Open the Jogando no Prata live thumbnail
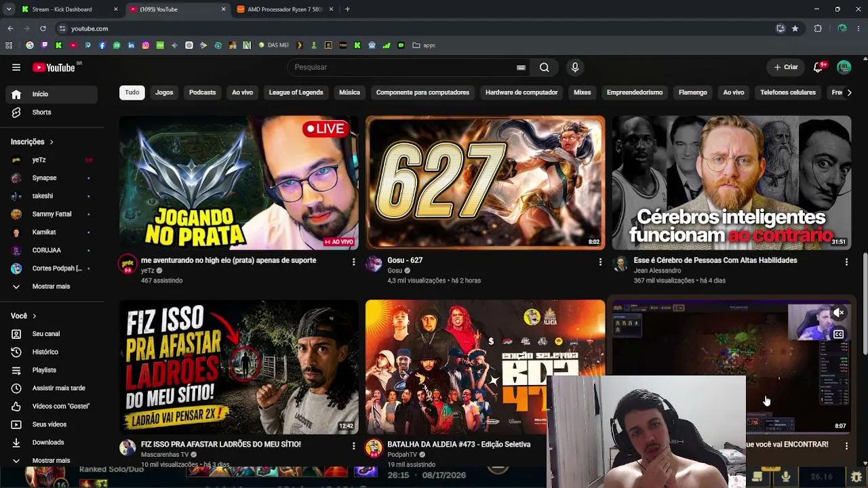868x488 pixels. pos(239,183)
